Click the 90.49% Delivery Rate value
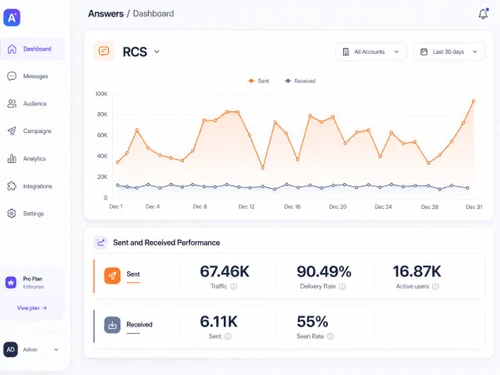Screen dimensions: 500x375 [x=324, y=271]
